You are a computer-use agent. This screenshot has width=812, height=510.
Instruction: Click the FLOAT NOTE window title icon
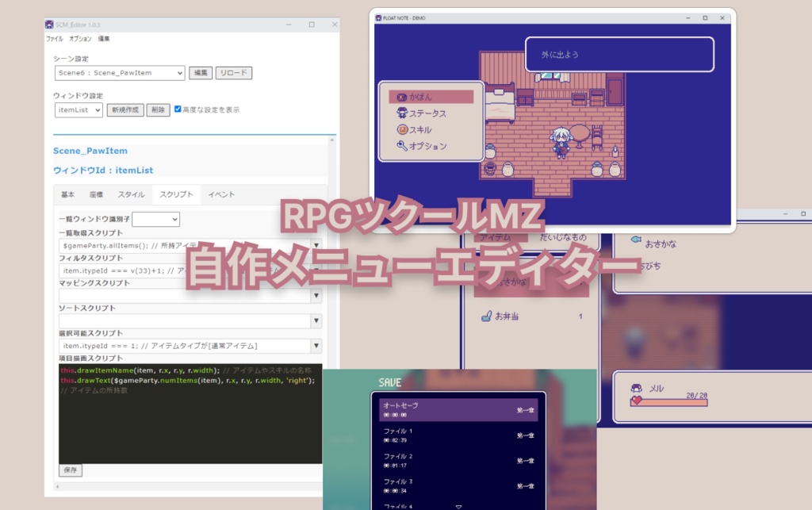378,17
